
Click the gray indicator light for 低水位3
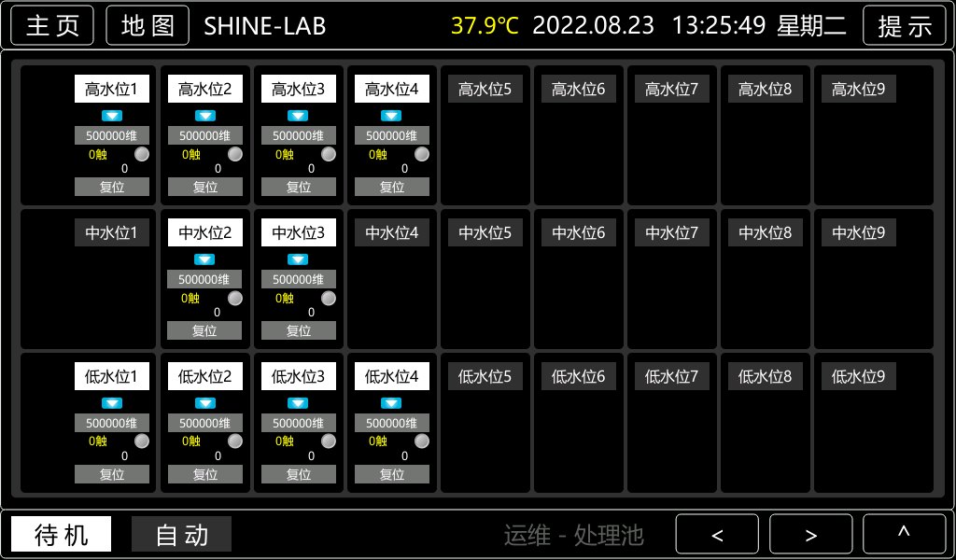[328, 441]
